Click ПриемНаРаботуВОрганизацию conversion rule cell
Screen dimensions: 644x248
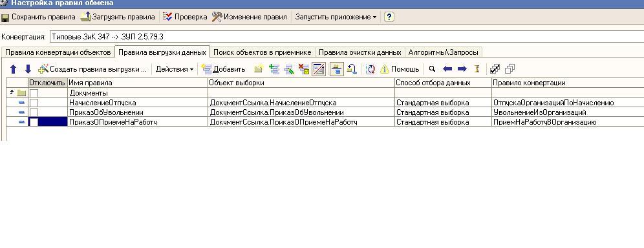(x=568, y=122)
